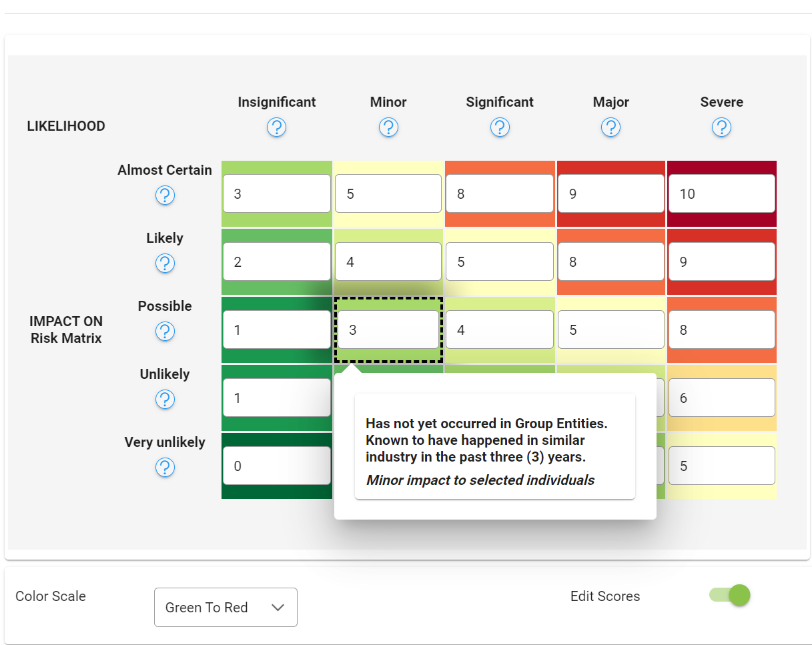The height and width of the screenshot is (645, 812).
Task: Click help icon under Minor column
Action: point(388,127)
